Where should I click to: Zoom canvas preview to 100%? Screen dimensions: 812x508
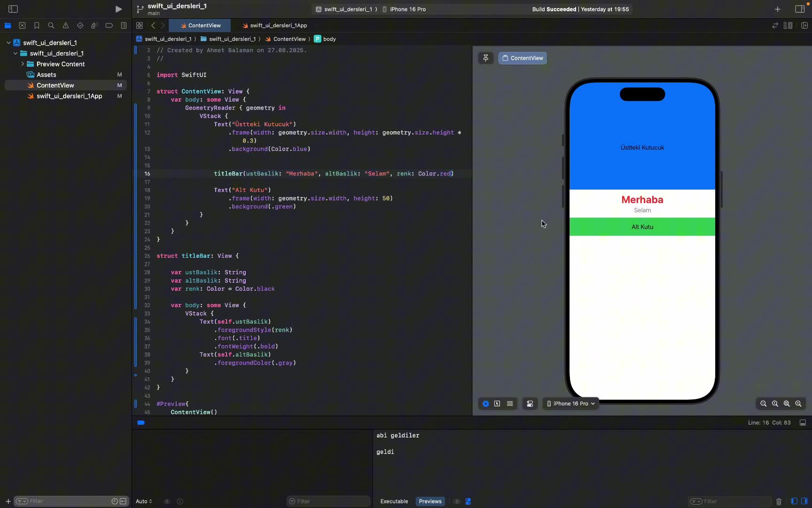[x=775, y=404]
